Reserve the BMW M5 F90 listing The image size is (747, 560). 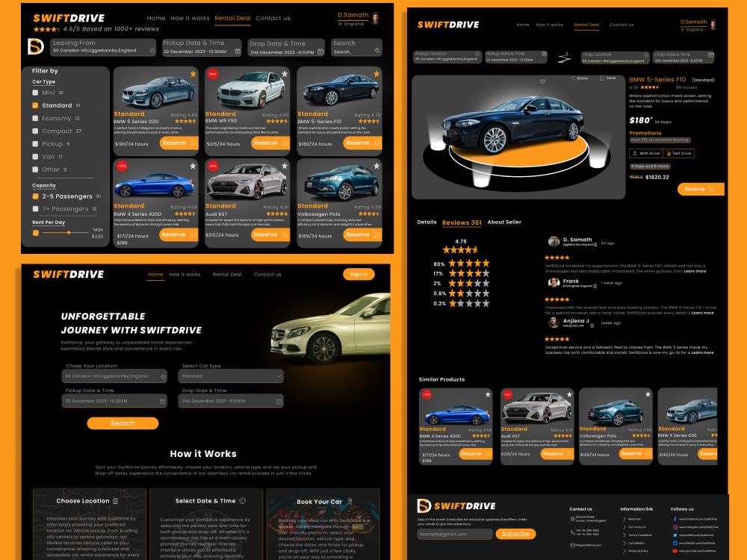pyautogui.click(x=270, y=143)
